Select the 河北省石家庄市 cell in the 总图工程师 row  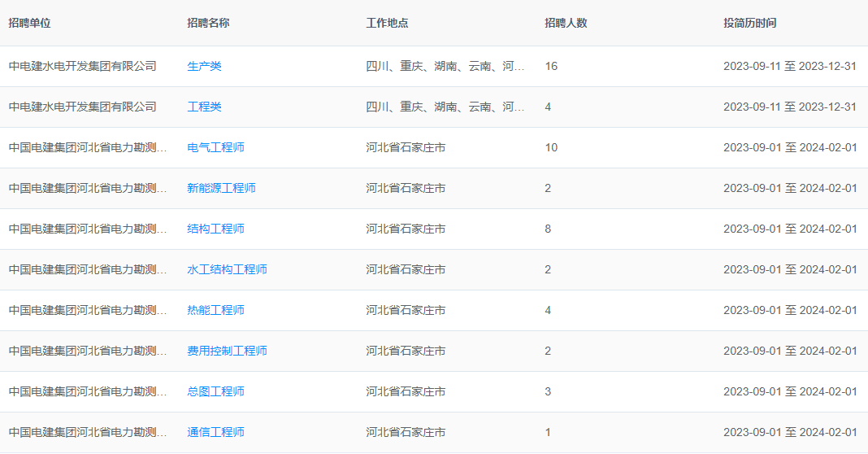click(406, 391)
